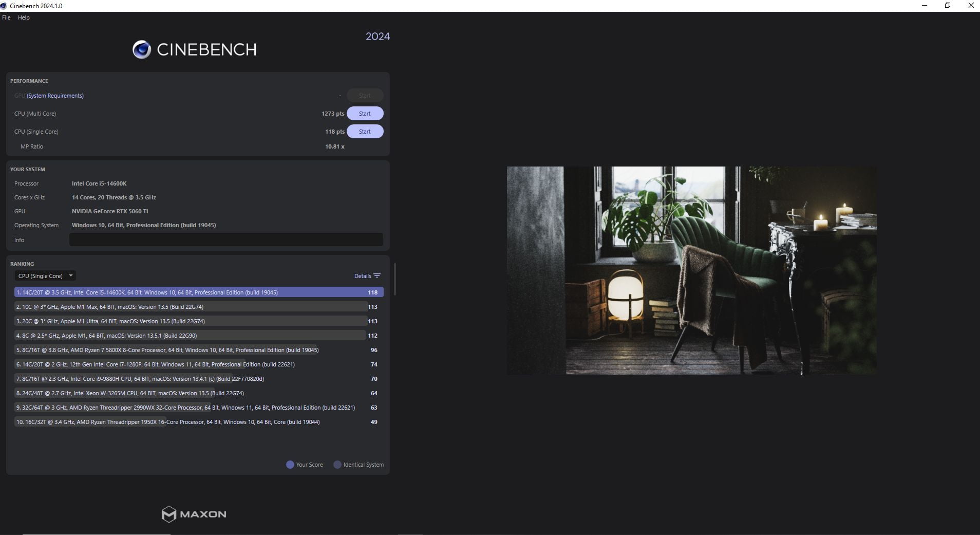This screenshot has height=535, width=980.
Task: Click the 14 Cores, 20 Threads value
Action: tap(114, 197)
